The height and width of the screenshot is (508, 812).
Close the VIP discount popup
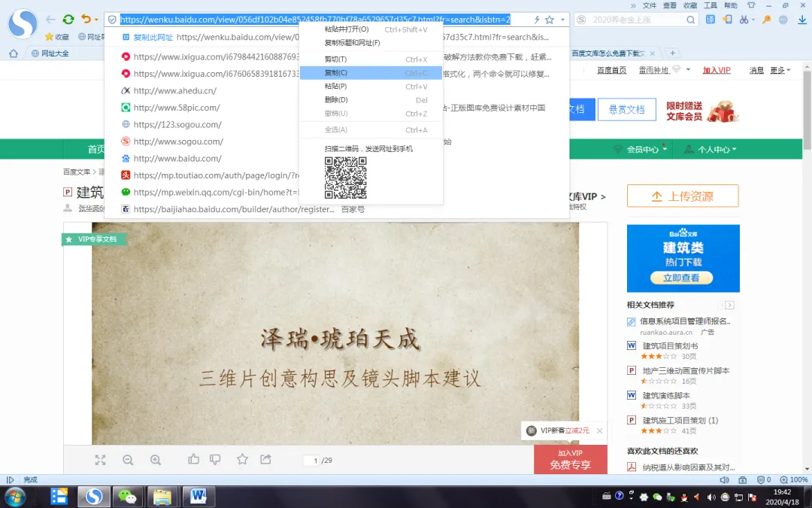click(x=599, y=430)
